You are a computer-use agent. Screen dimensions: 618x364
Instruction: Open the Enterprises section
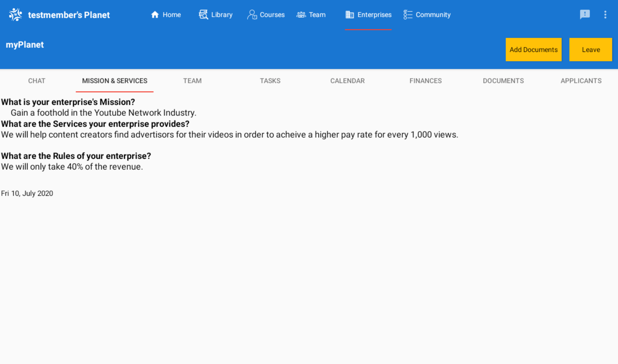tap(349, 15)
